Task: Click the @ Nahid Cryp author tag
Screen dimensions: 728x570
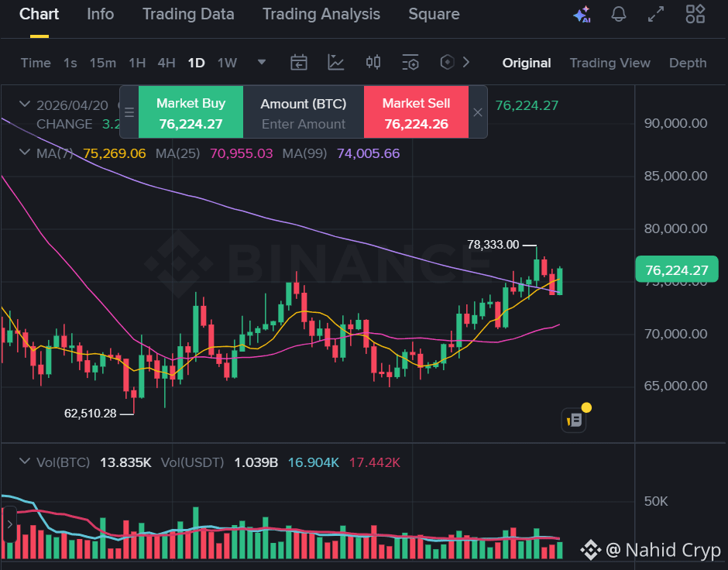Action: [x=651, y=550]
